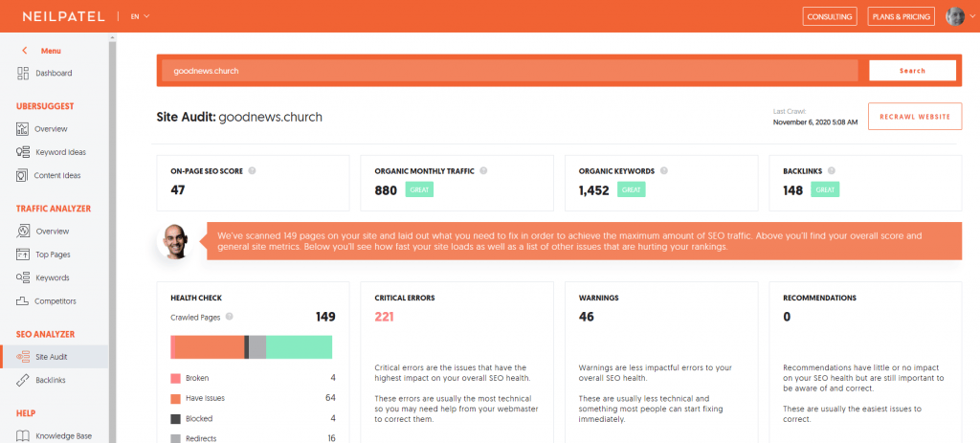Click the NEILPATEL logo
This screenshot has width=980, height=443.
(64, 17)
